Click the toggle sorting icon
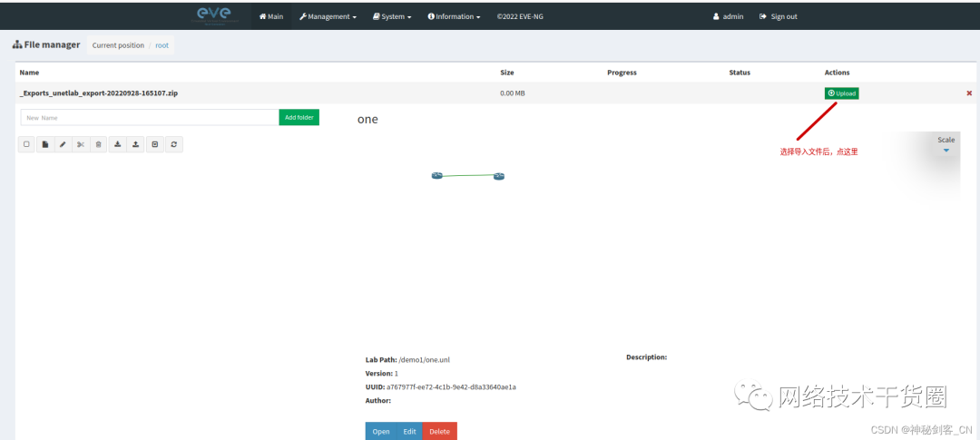 coord(155,144)
